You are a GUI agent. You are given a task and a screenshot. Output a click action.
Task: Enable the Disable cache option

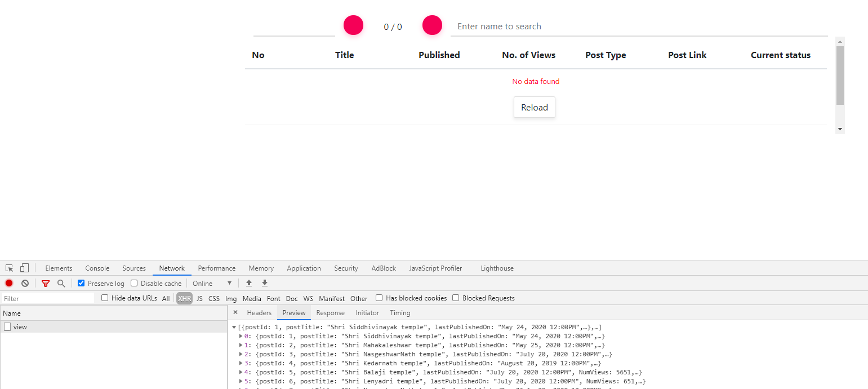[134, 283]
